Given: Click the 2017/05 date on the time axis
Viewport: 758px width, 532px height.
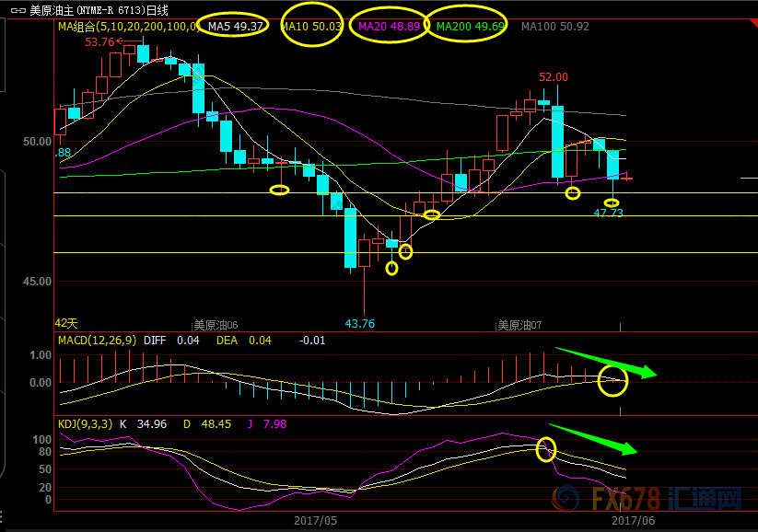Looking at the screenshot, I should tap(316, 520).
